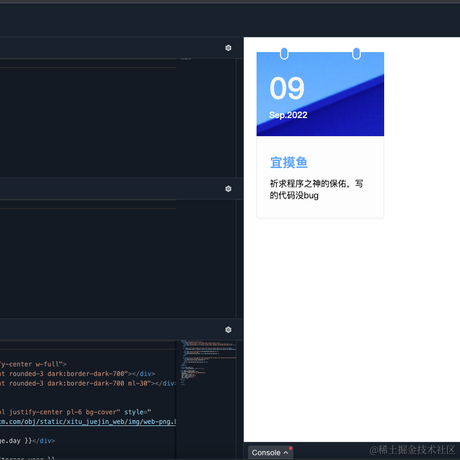
Task: Place cursor on the "y-center w-full" code line
Action: pyautogui.click(x=33, y=364)
